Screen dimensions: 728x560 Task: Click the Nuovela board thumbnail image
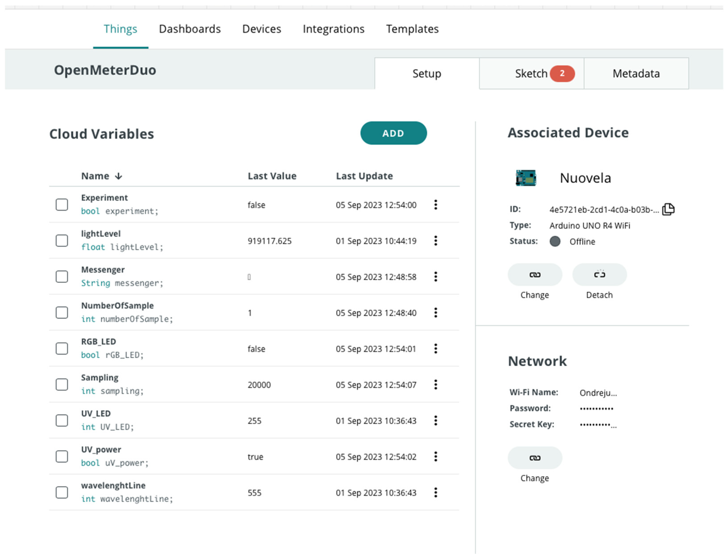526,178
